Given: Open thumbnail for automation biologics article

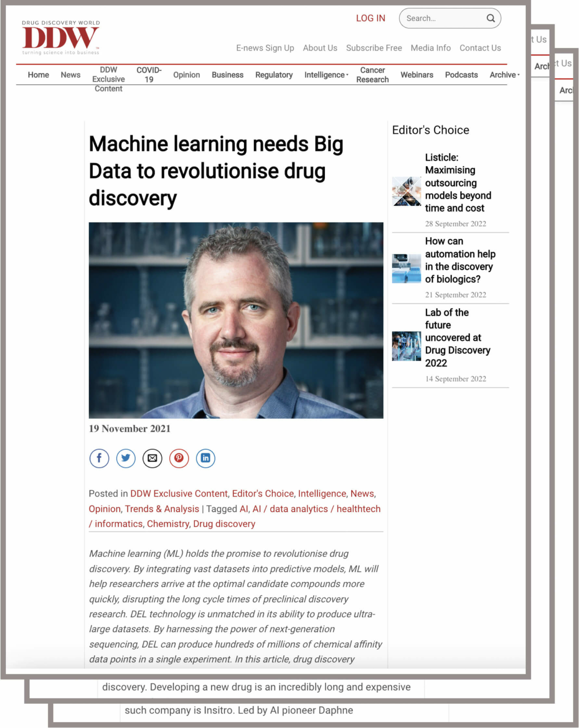Looking at the screenshot, I should pyautogui.click(x=406, y=268).
